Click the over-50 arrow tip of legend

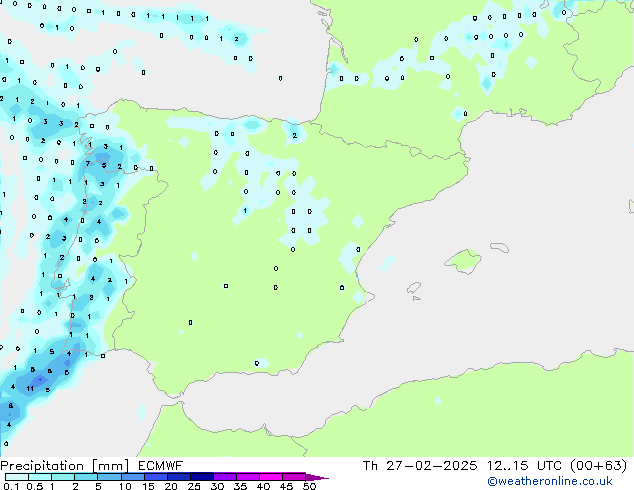pos(317,477)
